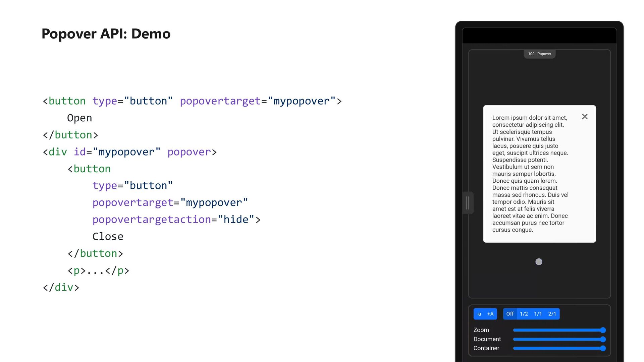
Task: Close the popover with the X icon
Action: click(x=585, y=117)
